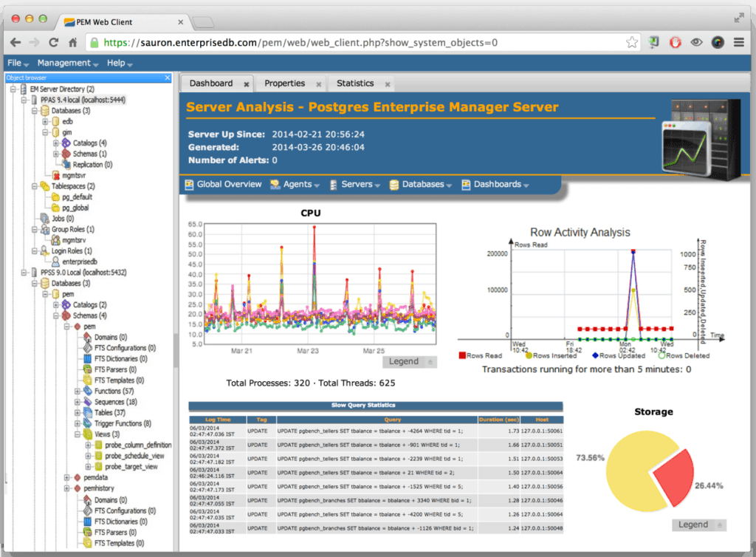The height and width of the screenshot is (557, 756).
Task: Click the Functions (57) tree icon
Action: coord(87,391)
